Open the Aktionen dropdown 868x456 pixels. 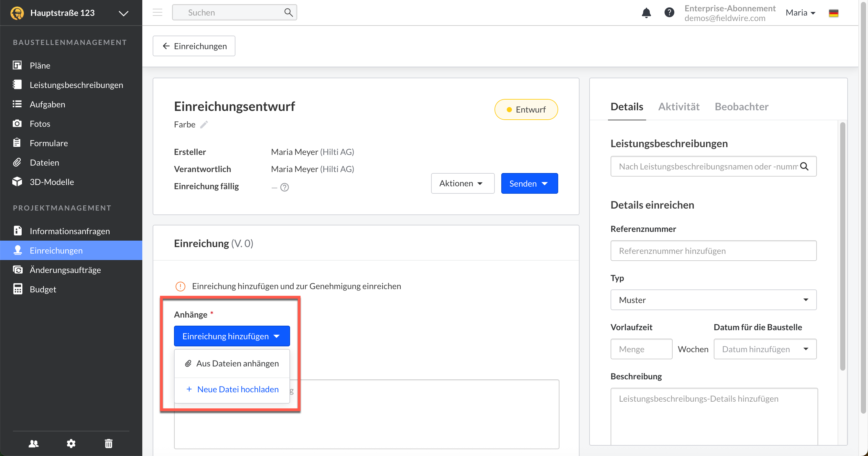tap(462, 183)
